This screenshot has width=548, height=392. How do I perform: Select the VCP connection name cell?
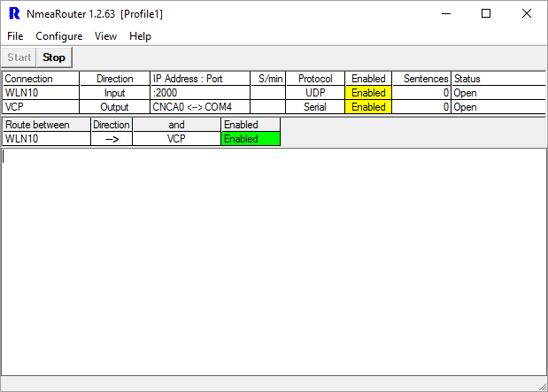(x=41, y=107)
